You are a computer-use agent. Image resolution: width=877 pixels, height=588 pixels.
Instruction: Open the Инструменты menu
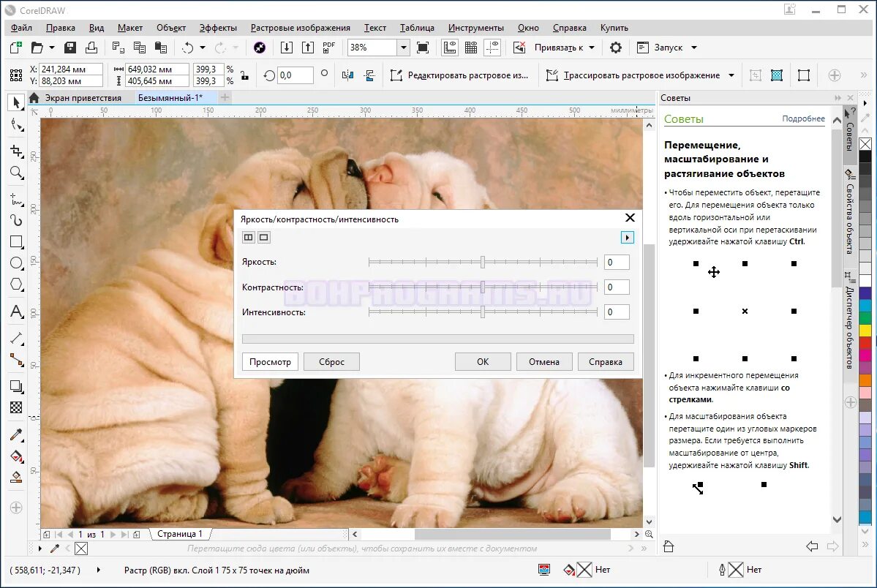[476, 27]
